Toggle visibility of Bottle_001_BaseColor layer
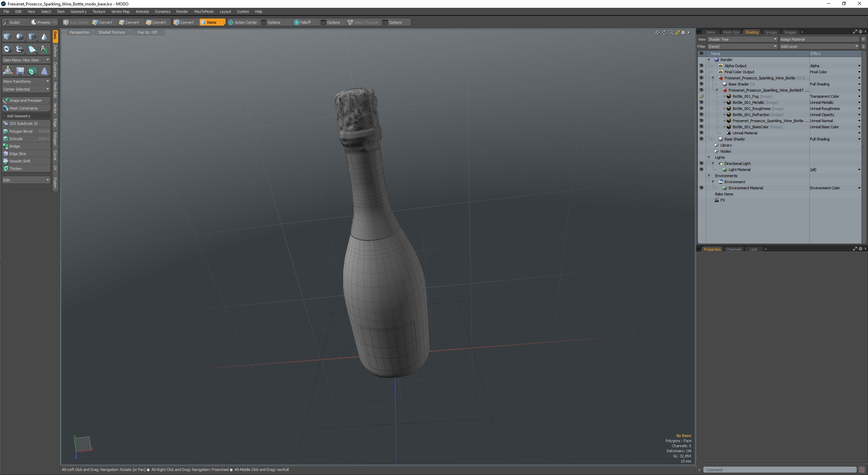 [701, 127]
